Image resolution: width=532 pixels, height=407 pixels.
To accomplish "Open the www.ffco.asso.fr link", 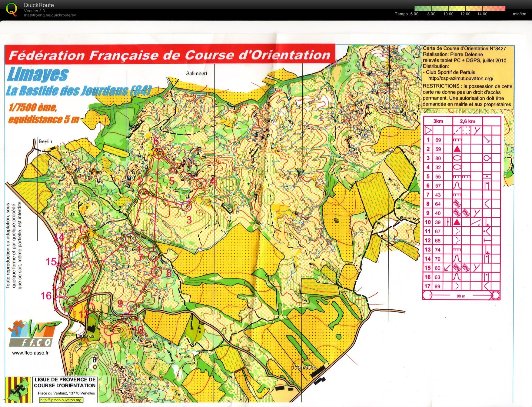I will tap(30, 353).
